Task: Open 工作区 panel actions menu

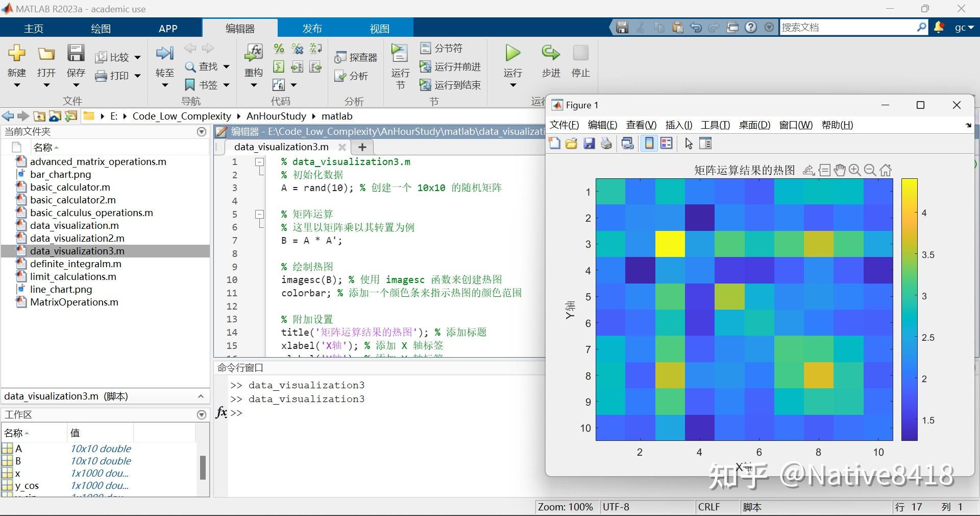Action: pos(202,415)
